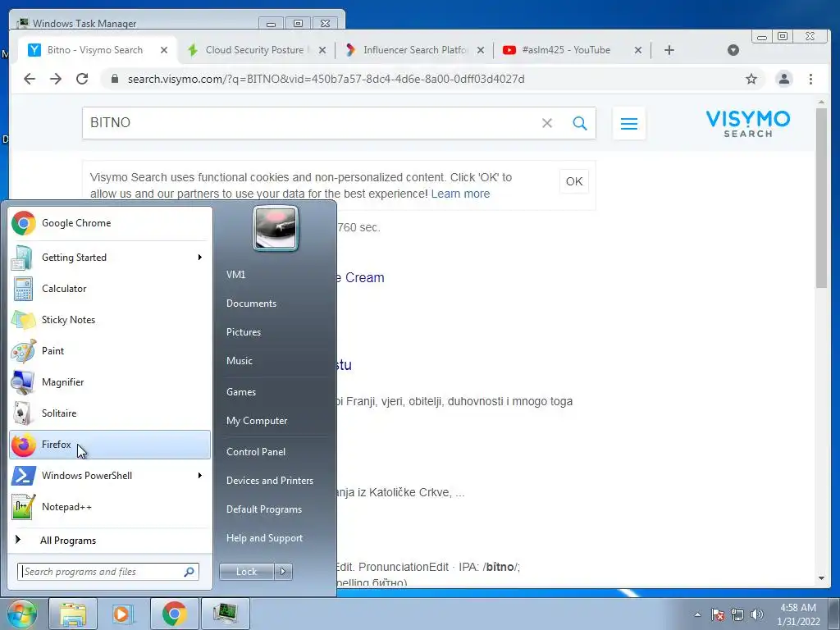Image resolution: width=840 pixels, height=630 pixels.
Task: Launch Paint from the Start menu
Action: [110, 351]
